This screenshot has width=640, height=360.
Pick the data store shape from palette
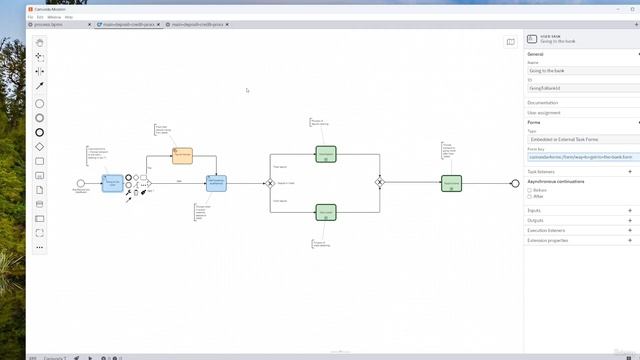[40, 204]
